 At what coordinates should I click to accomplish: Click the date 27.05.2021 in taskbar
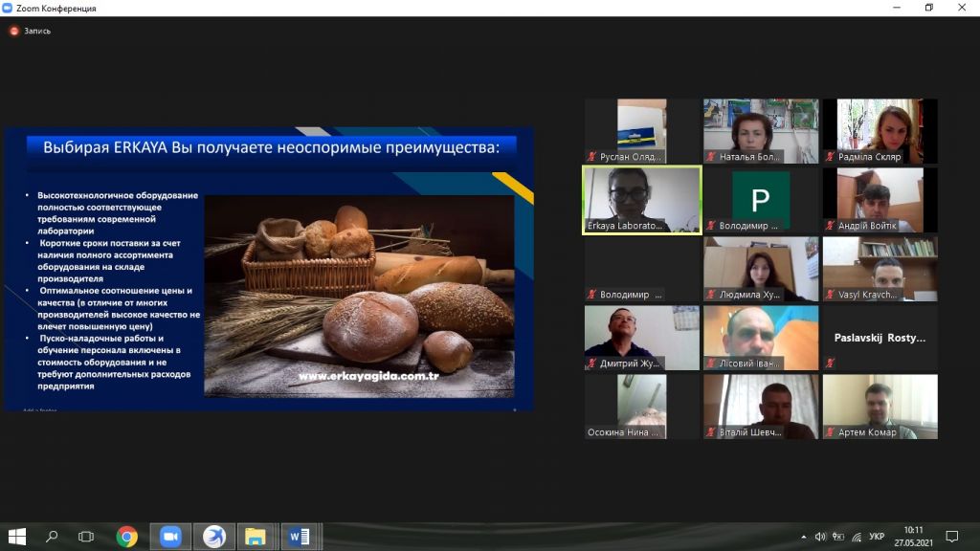pyautogui.click(x=913, y=543)
